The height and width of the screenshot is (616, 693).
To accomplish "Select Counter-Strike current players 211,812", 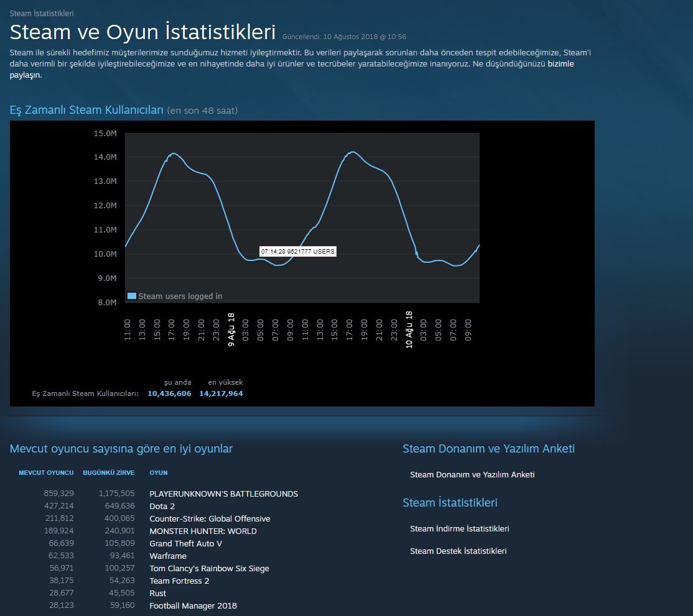I will click(59, 518).
